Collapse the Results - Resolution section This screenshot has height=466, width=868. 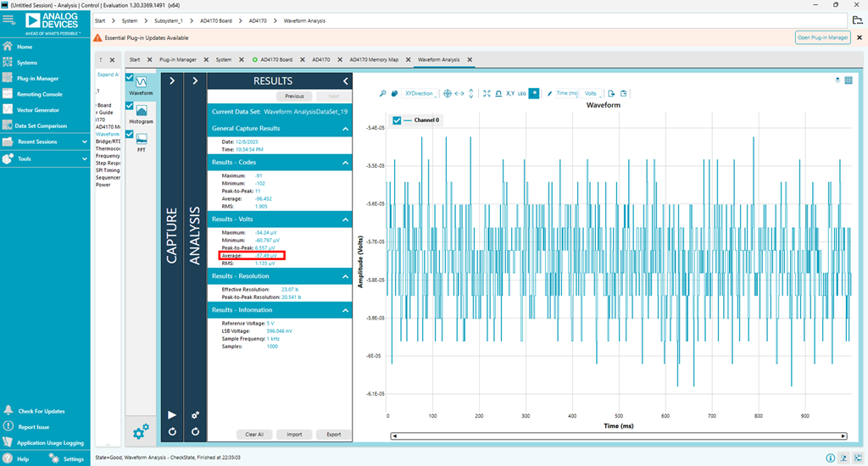coord(345,276)
